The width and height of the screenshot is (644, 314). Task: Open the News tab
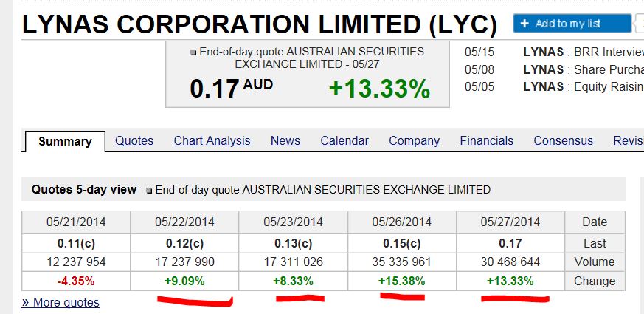pyautogui.click(x=285, y=140)
